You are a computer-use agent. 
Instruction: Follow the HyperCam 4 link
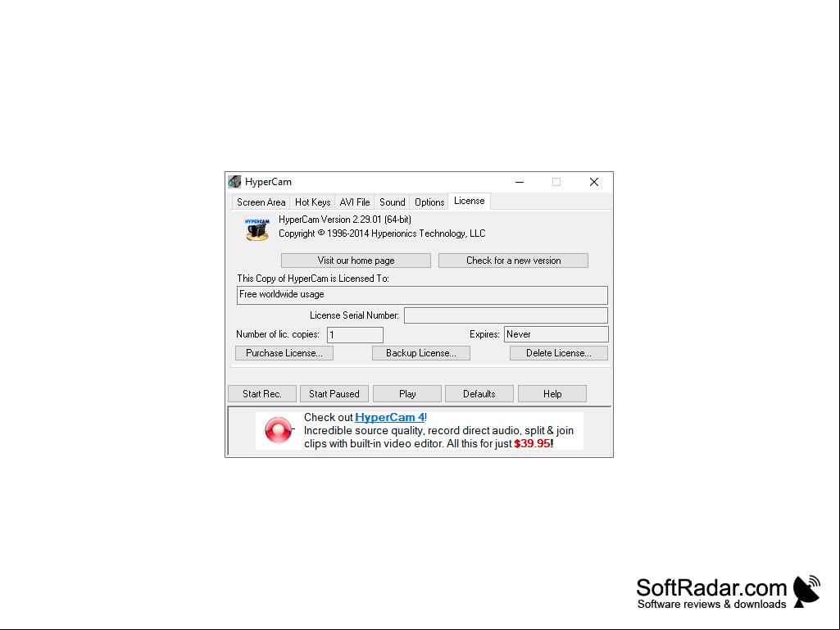click(390, 417)
